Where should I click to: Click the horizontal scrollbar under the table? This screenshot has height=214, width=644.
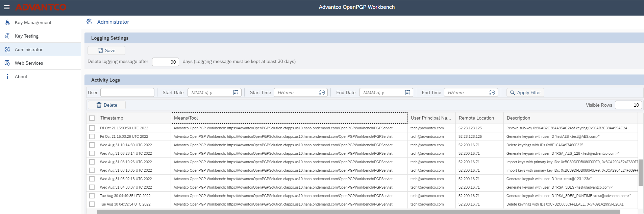click(x=358, y=212)
